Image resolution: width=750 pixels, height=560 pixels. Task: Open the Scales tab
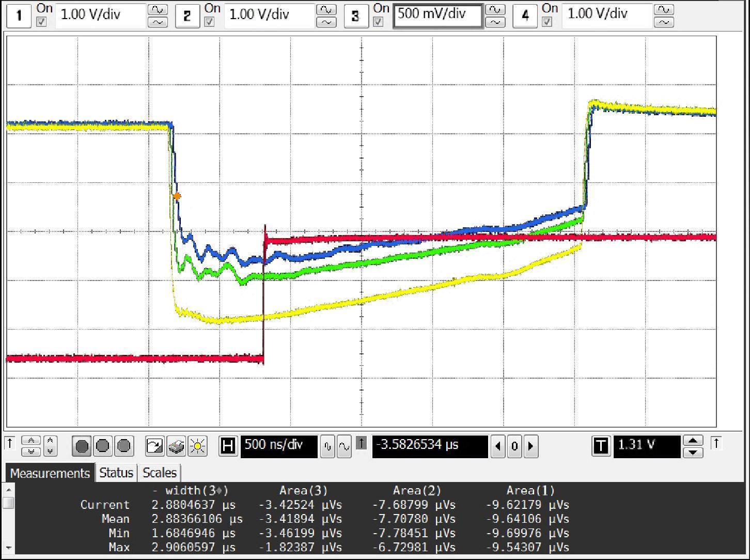pos(159,473)
